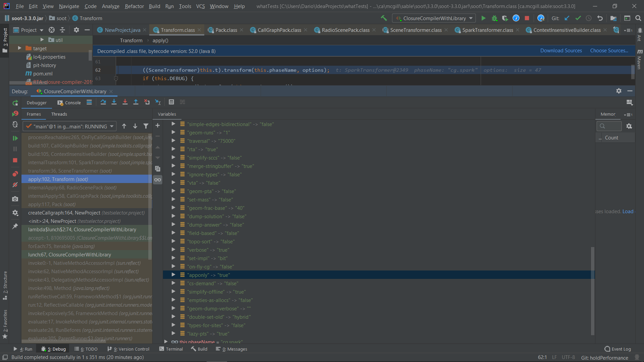Open the ClosureCompilerWithLibrary run configuration dropdown
Screen dimensions: 644x362
pos(433,18)
